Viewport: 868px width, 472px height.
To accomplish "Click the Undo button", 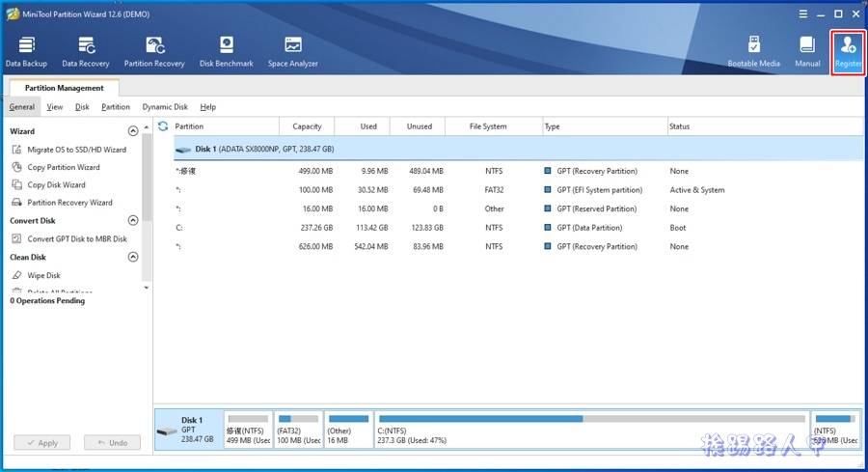I will 113,443.
